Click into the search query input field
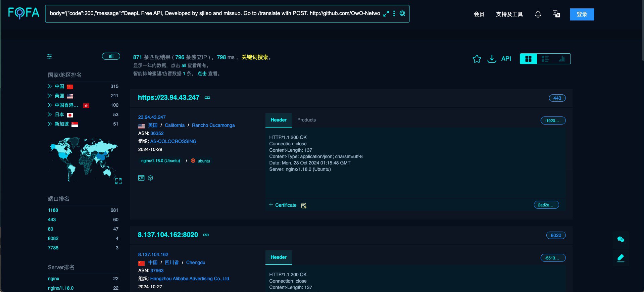 215,13
